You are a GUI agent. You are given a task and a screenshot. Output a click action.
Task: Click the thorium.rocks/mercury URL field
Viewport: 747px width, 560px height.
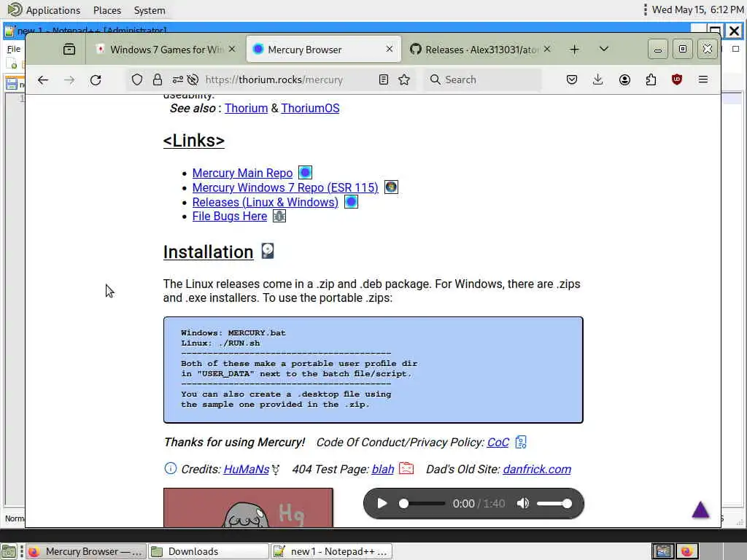coord(274,79)
